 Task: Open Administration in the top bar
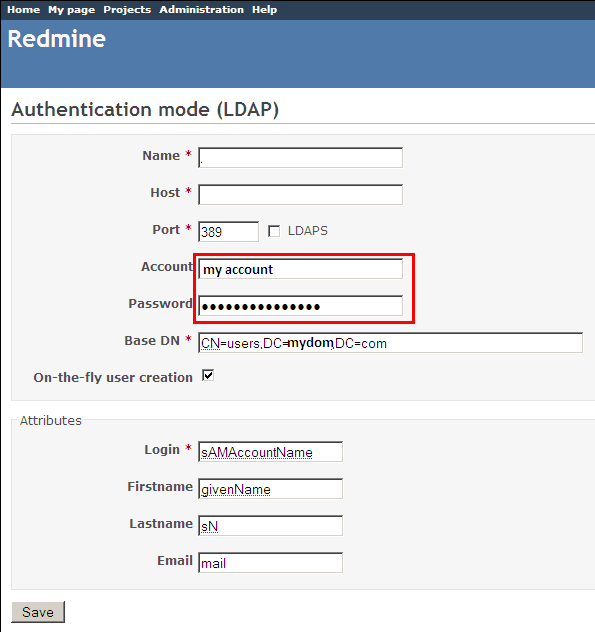point(201,10)
